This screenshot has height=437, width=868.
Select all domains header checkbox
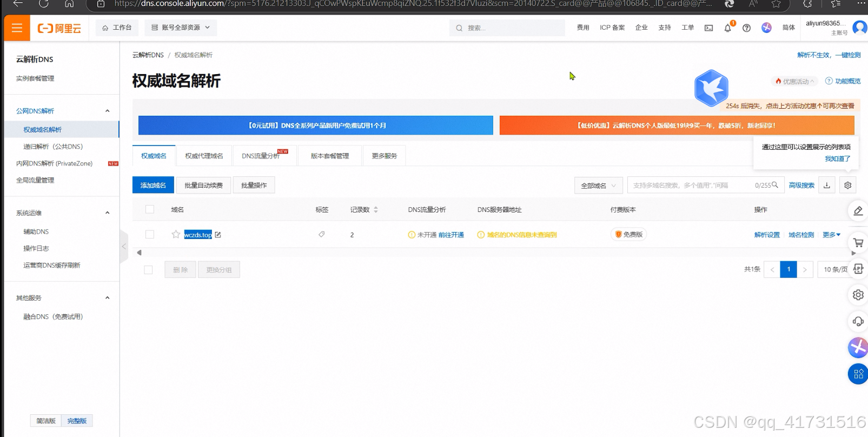pyautogui.click(x=150, y=209)
